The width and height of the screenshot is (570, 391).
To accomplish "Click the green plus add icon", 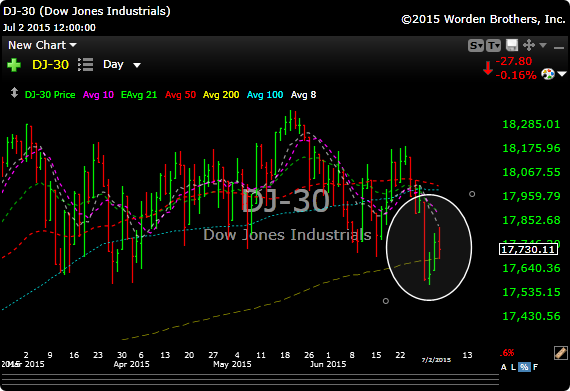I will (14, 65).
